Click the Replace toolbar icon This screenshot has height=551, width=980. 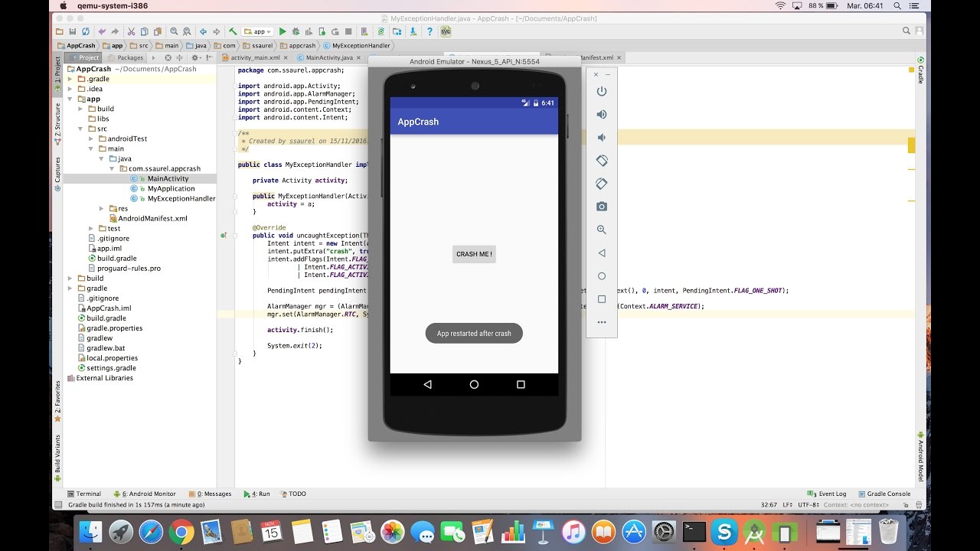coord(187,31)
